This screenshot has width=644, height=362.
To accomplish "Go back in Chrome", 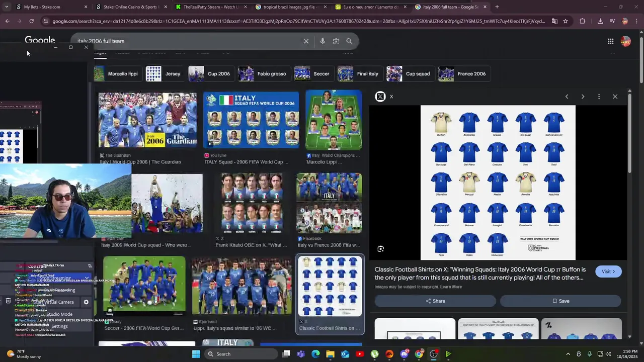I will click(7, 21).
